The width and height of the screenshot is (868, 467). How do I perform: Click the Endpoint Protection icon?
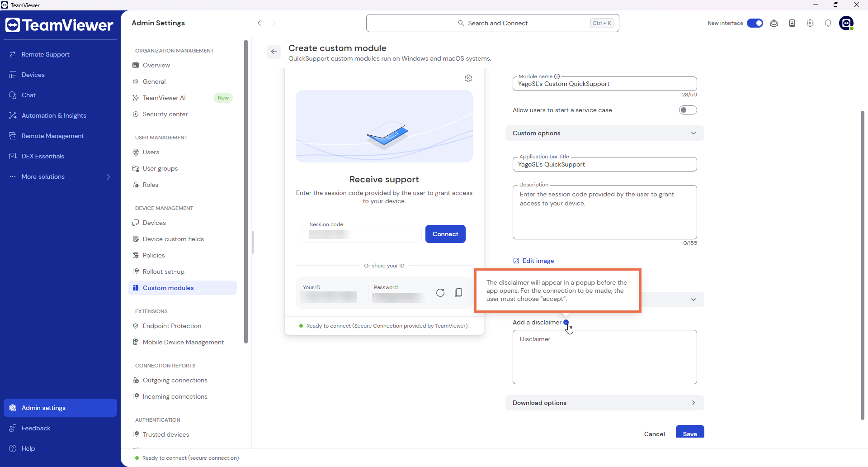[136, 326]
